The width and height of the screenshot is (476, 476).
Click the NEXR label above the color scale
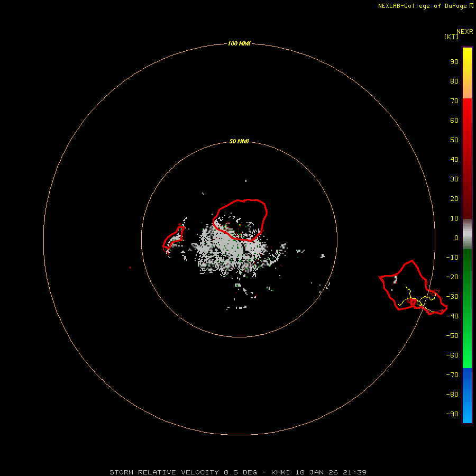(x=464, y=32)
